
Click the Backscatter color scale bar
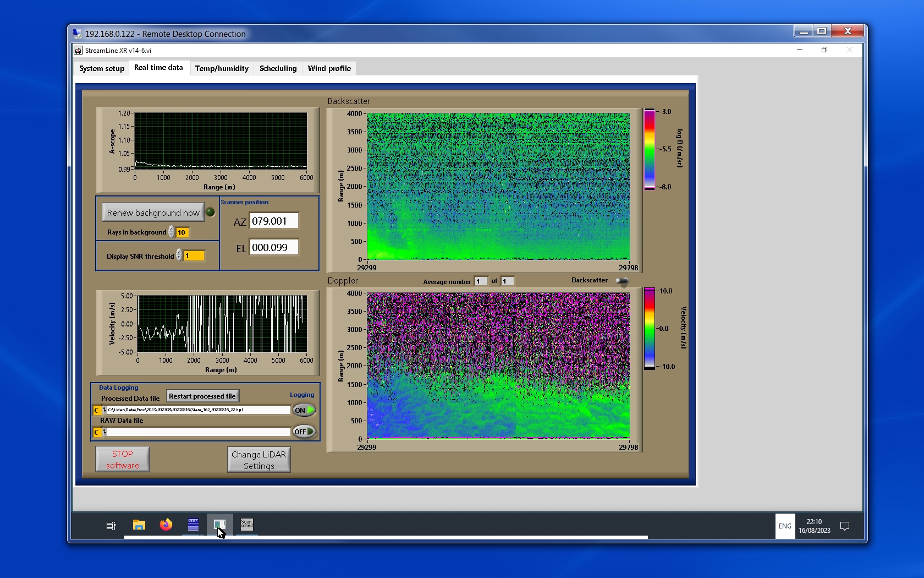point(650,149)
